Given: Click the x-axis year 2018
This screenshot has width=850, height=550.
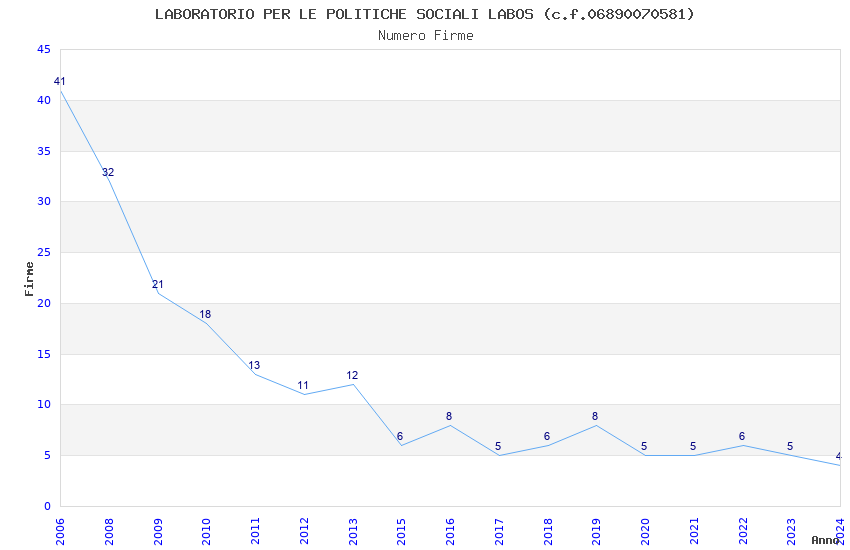Looking at the screenshot, I should pos(548,531).
